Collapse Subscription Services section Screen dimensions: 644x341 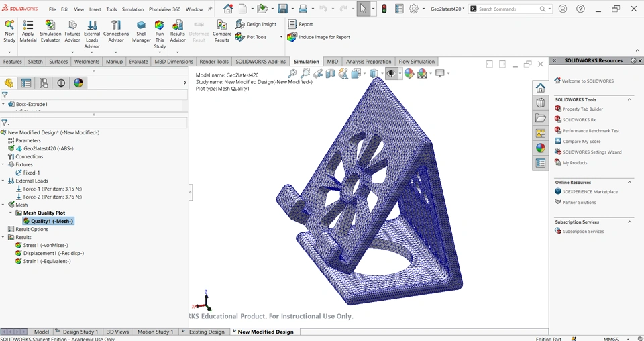point(630,222)
